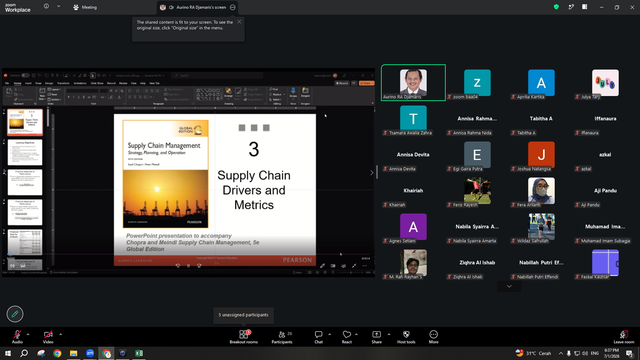Image resolution: width=640 pixels, height=360 pixels.
Task: Open the Audio options caret
Action: [28, 334]
